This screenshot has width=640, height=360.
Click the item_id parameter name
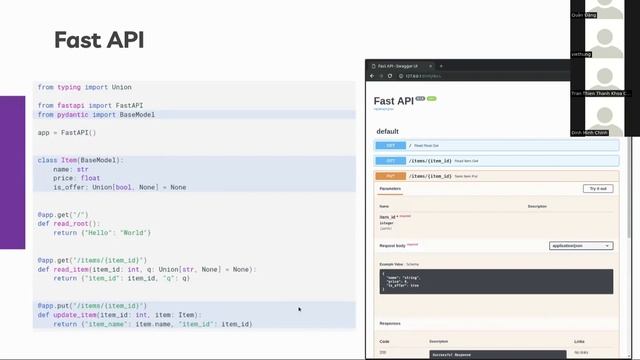pos(387,217)
